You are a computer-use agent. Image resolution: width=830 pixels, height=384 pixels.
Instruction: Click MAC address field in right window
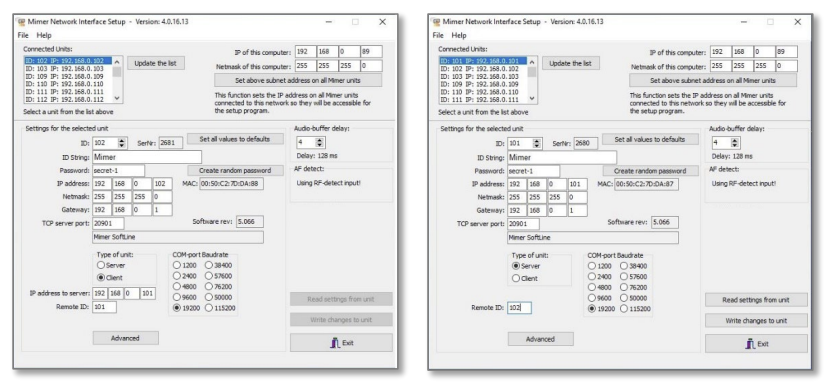coord(646,184)
